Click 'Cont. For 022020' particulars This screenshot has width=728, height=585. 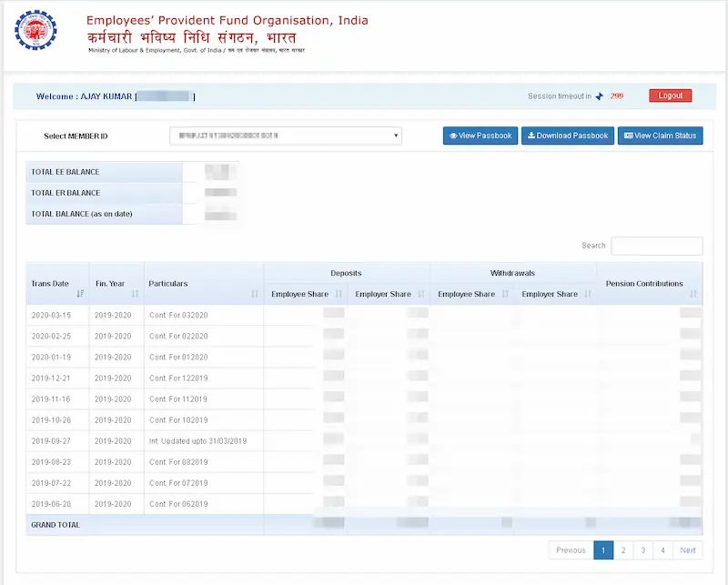[x=178, y=336]
